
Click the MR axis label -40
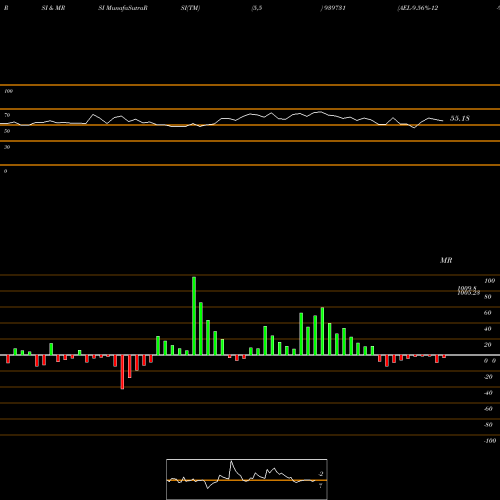pyautogui.click(x=488, y=393)
